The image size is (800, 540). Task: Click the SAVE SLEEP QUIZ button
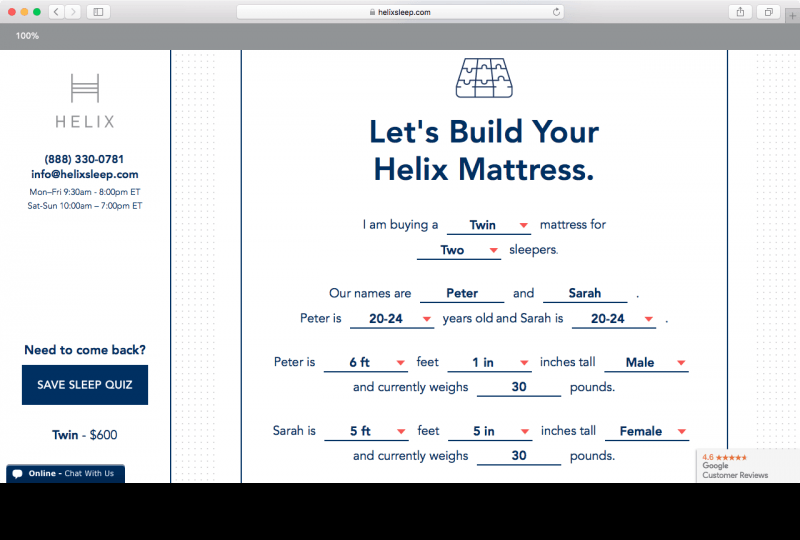coord(85,385)
